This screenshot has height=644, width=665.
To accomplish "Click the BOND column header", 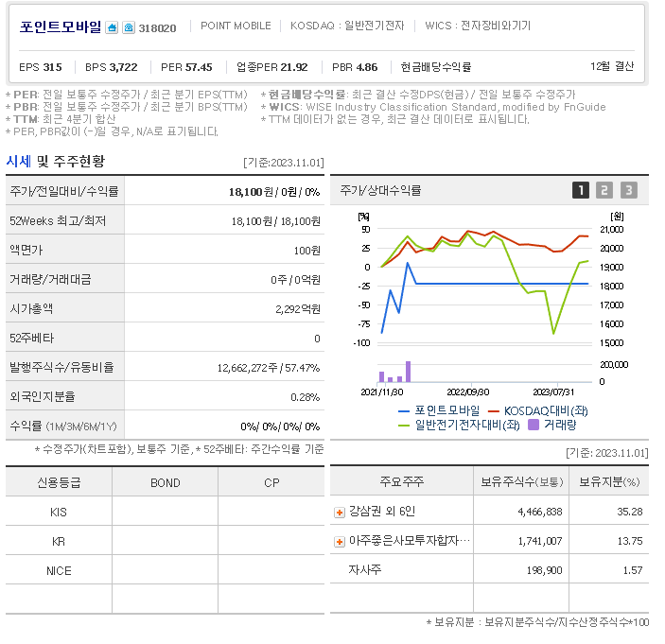I will tap(166, 483).
